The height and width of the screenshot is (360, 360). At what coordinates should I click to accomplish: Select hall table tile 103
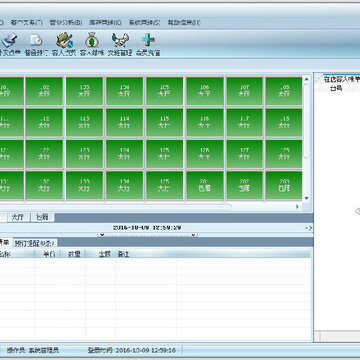pyautogui.click(x=84, y=91)
